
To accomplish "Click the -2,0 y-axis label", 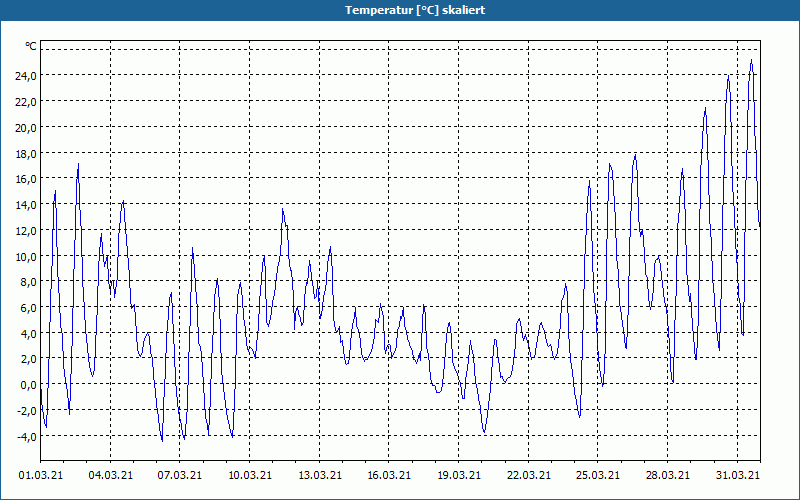I will 26,411.
